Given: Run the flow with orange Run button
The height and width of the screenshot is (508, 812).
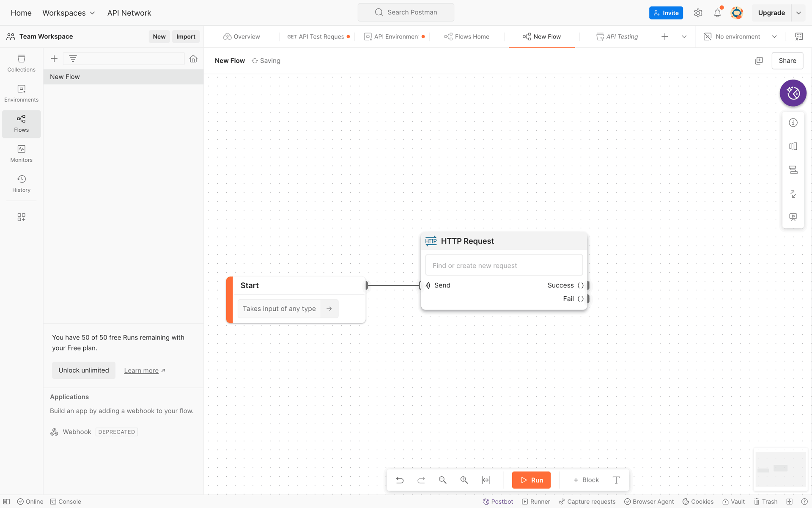Looking at the screenshot, I should [531, 480].
